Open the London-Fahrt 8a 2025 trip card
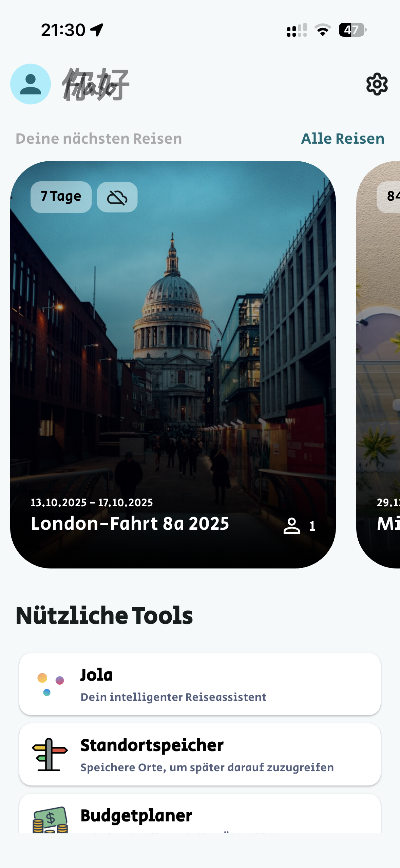Screen dimensions: 400x868 coord(173,364)
